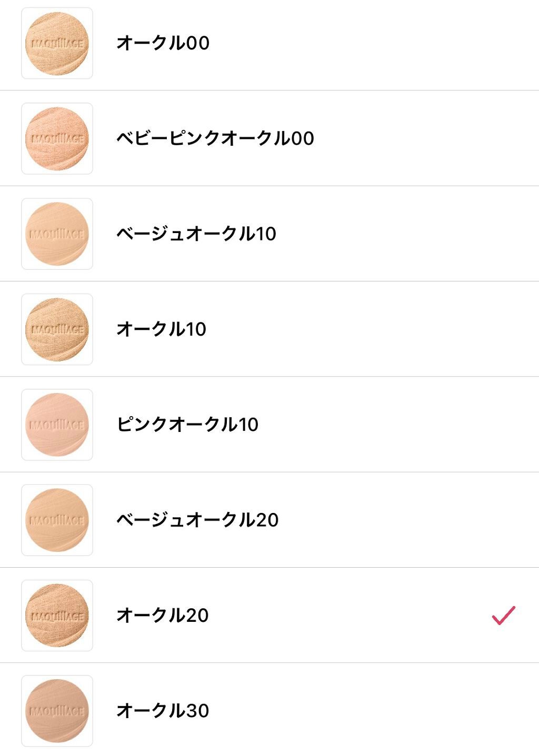Click the MAQuillAGE logo on オークル00 swatch
This screenshot has height=756, width=539.
[57, 44]
